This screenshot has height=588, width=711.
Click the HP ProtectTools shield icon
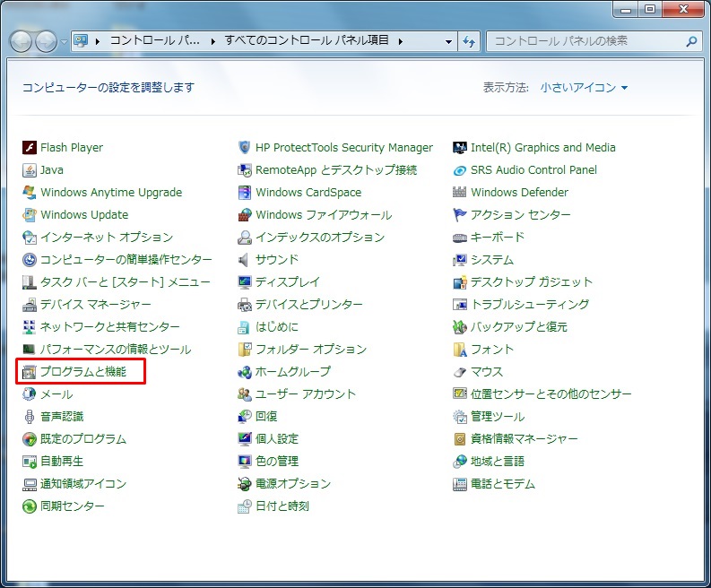coord(245,147)
